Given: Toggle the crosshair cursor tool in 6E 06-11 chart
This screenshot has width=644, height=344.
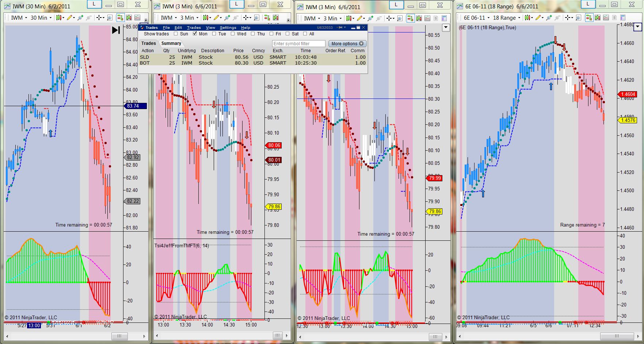Looking at the screenshot, I should 568,18.
